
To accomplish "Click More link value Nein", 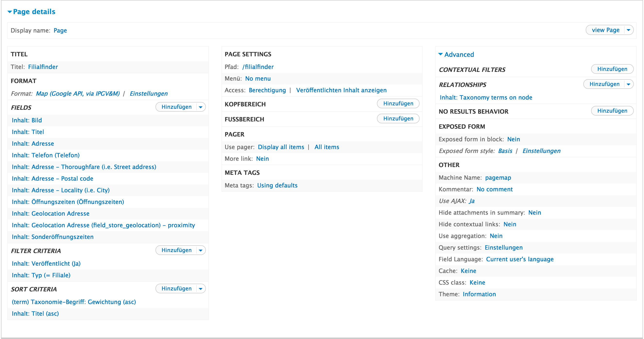I will [263, 159].
